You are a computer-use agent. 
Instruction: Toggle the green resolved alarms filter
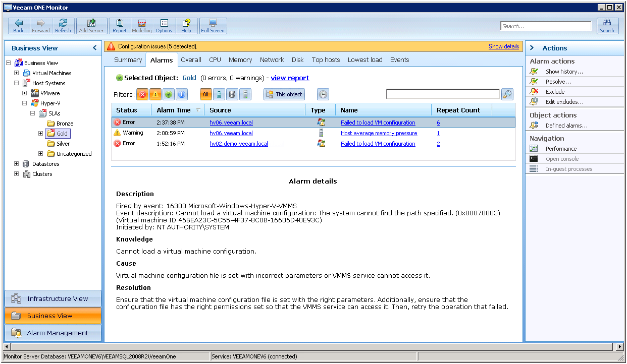tap(169, 94)
